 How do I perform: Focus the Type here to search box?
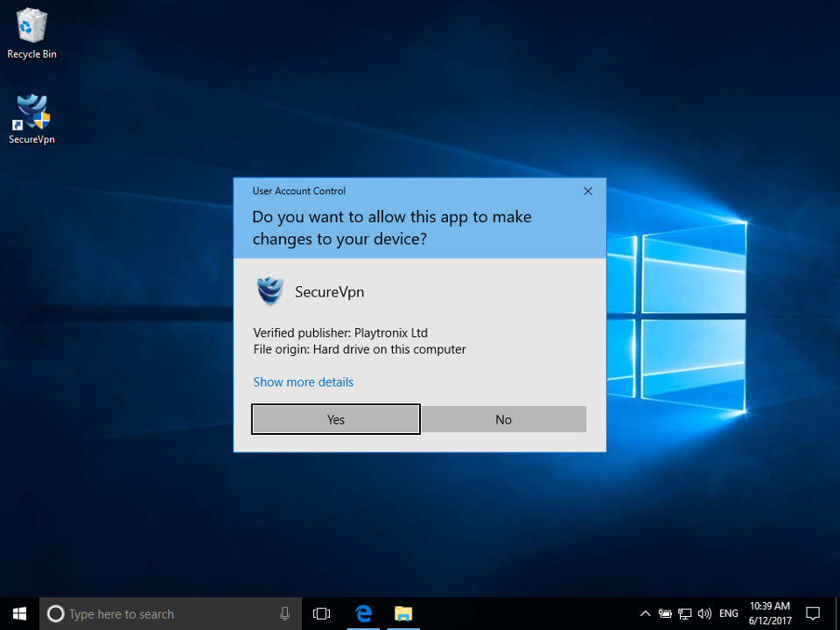click(x=171, y=613)
